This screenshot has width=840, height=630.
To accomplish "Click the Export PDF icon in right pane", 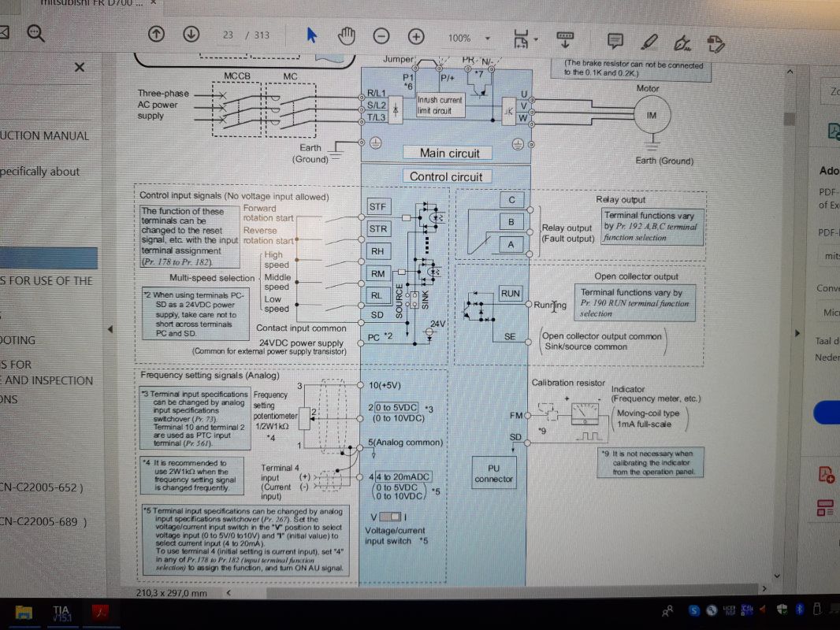I will [834, 131].
